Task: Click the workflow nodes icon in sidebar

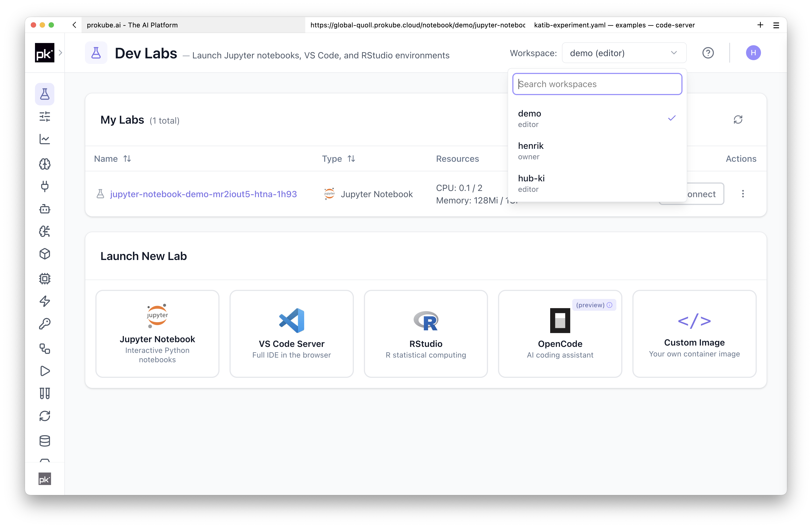Action: [45, 349]
